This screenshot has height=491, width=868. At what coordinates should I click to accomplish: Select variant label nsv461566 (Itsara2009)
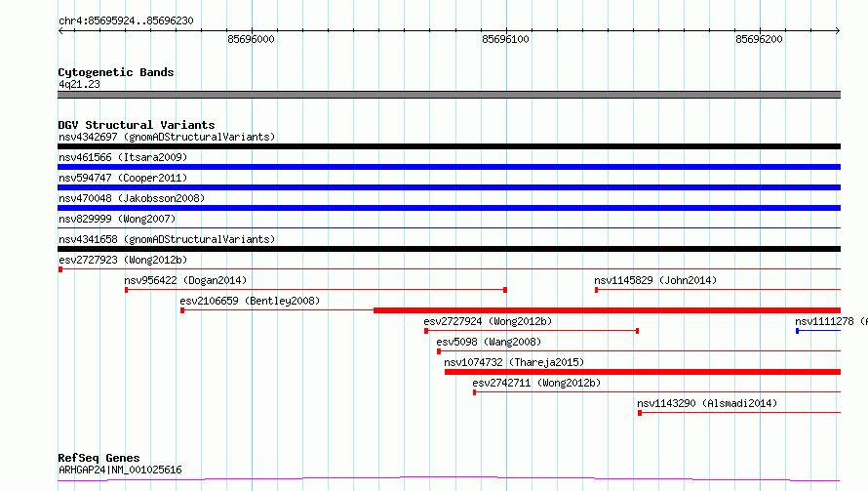[x=123, y=157]
